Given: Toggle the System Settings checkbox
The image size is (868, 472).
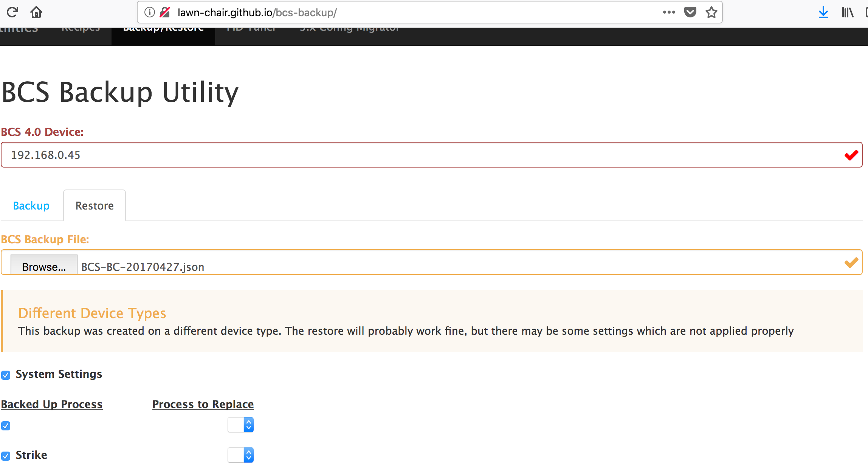Looking at the screenshot, I should point(6,375).
